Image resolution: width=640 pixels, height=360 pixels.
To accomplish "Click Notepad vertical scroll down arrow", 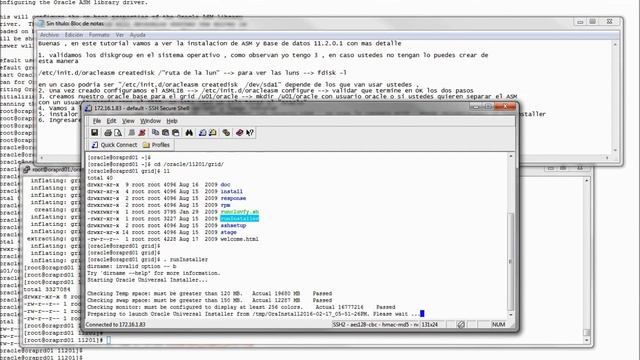I will [x=616, y=150].
